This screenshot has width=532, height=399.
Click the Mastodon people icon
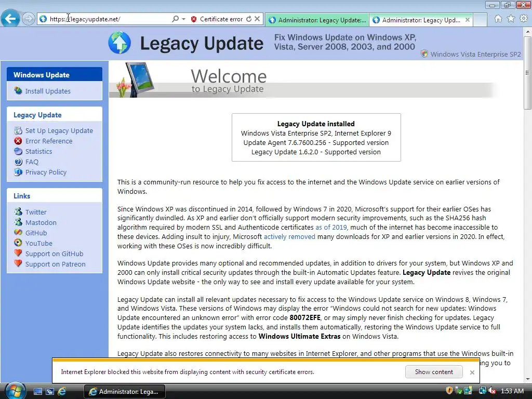pyautogui.click(x=18, y=222)
